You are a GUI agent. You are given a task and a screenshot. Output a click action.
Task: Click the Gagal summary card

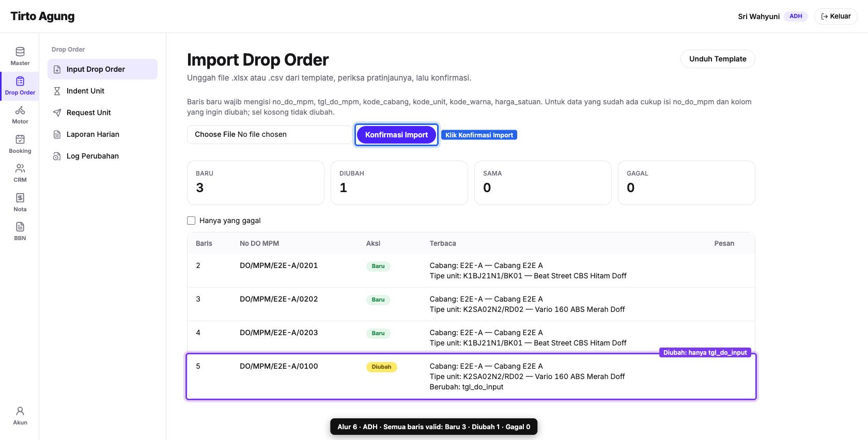pyautogui.click(x=687, y=183)
